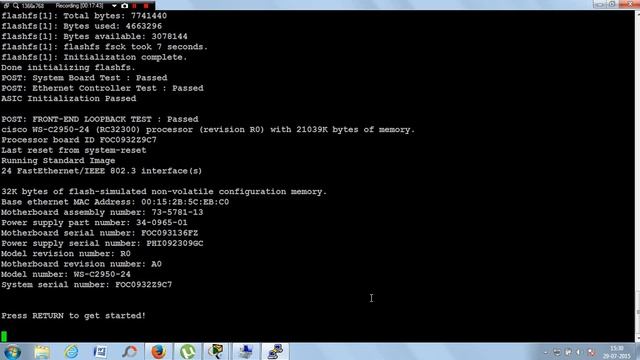
Task: Click the recorder pin icon
Action: point(6,6)
